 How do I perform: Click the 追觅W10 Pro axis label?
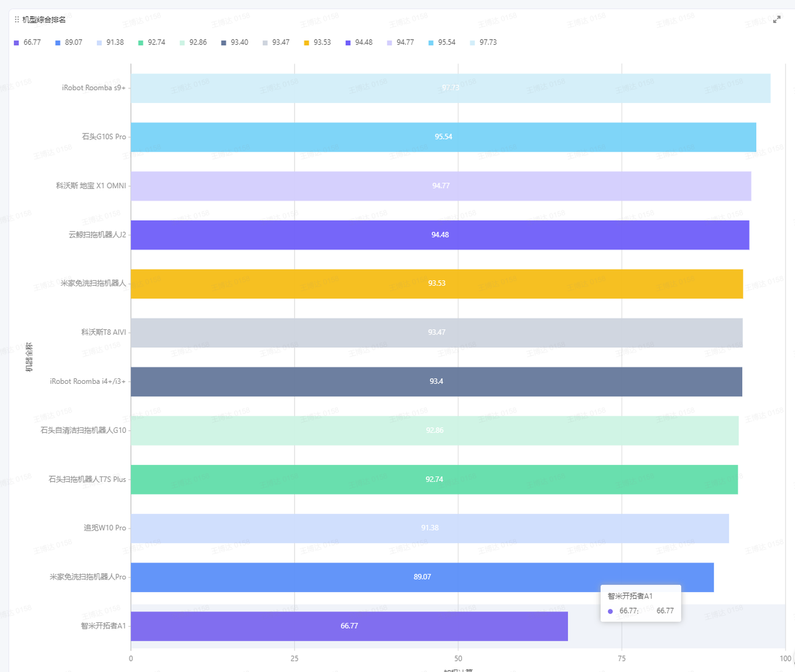[105, 528]
